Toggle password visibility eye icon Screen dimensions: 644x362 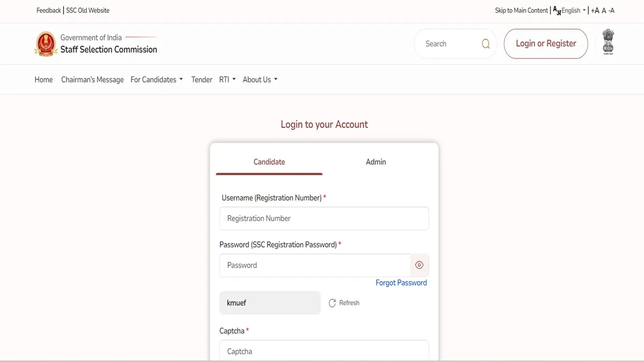420,265
